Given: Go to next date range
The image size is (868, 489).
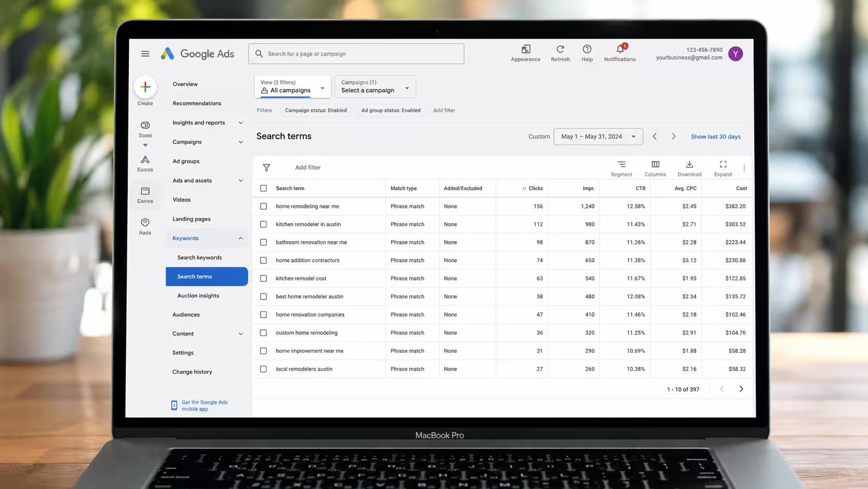Looking at the screenshot, I should [674, 136].
